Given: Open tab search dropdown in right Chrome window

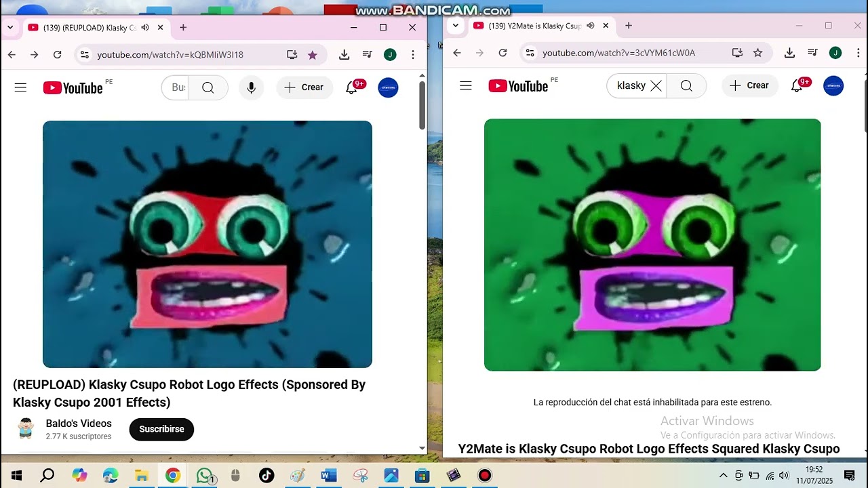Looking at the screenshot, I should (x=456, y=26).
